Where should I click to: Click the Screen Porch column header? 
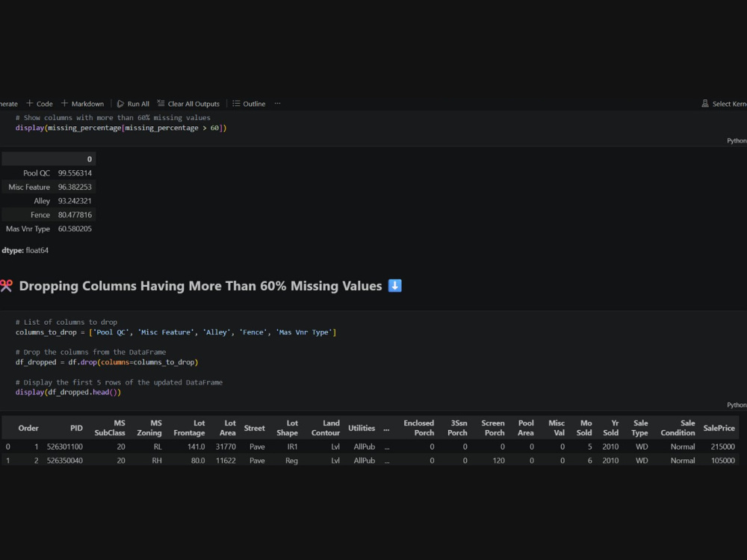tap(493, 428)
